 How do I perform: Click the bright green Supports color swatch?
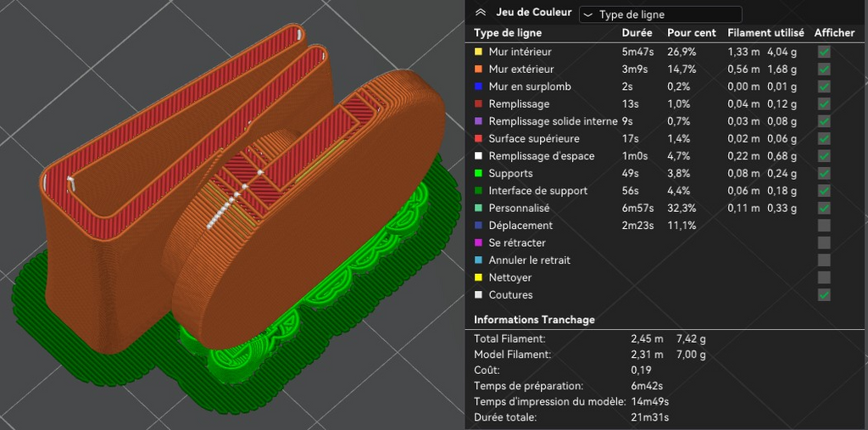[x=478, y=173]
